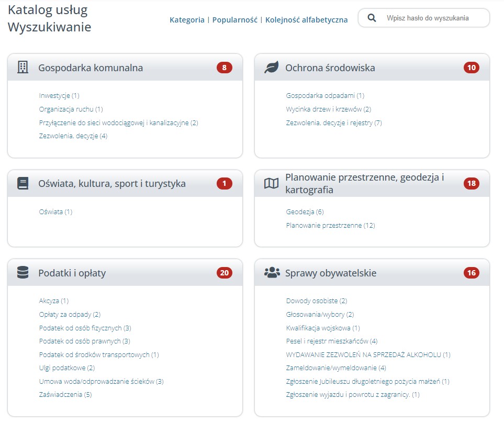504x422 pixels.
Task: Open Podatek od środków transportowych link
Action: [99, 354]
